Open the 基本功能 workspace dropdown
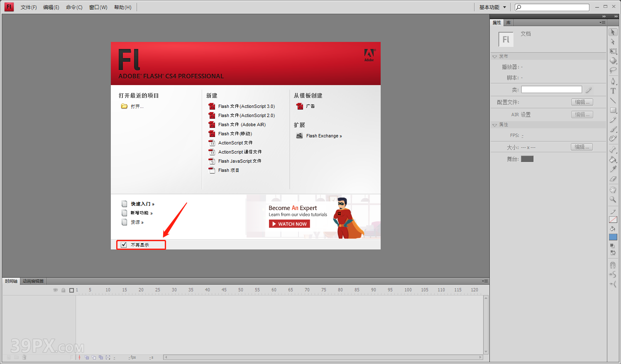 (x=493, y=7)
